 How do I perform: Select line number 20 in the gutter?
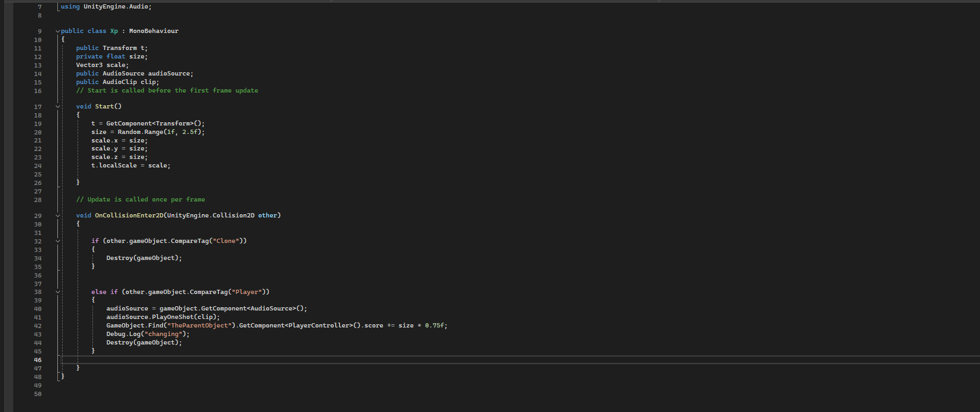pos(38,132)
